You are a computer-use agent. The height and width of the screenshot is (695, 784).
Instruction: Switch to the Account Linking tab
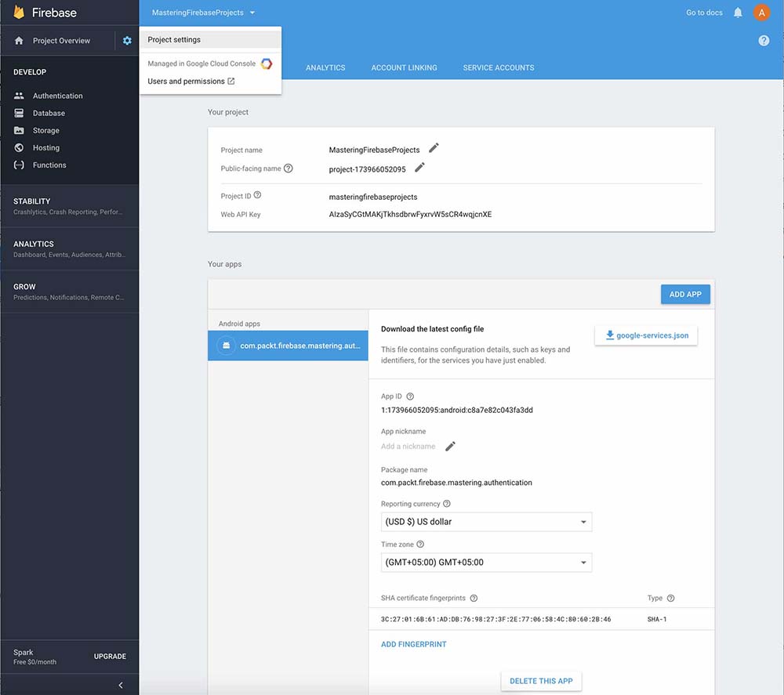tap(404, 68)
